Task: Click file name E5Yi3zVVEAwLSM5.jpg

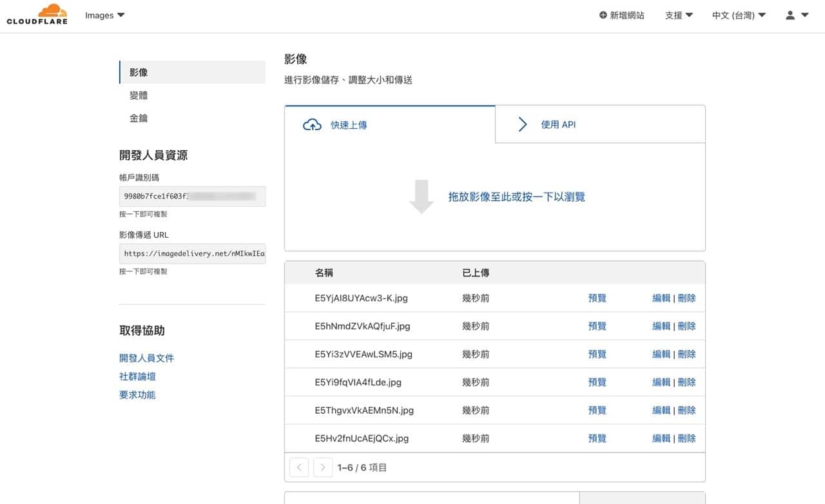Action: (364, 354)
